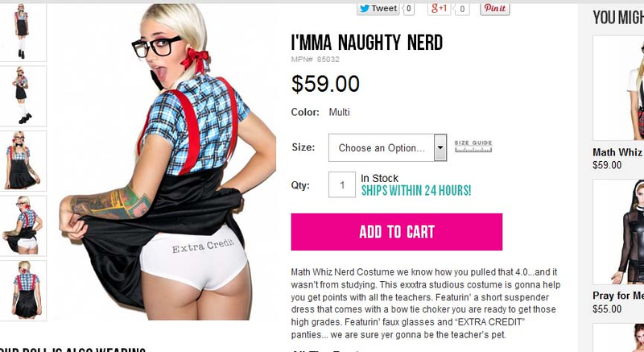
Task: Click the Pin it button
Action: (x=495, y=9)
